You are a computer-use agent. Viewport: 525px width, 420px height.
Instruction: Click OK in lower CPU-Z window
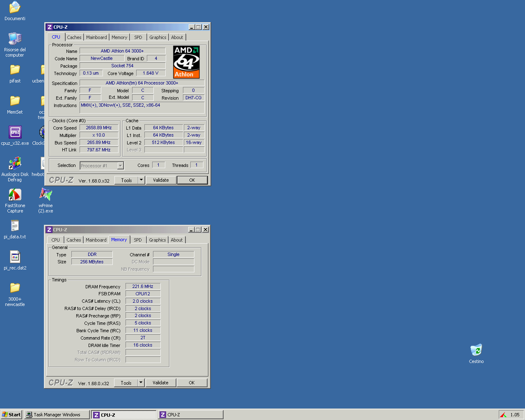[192, 383]
